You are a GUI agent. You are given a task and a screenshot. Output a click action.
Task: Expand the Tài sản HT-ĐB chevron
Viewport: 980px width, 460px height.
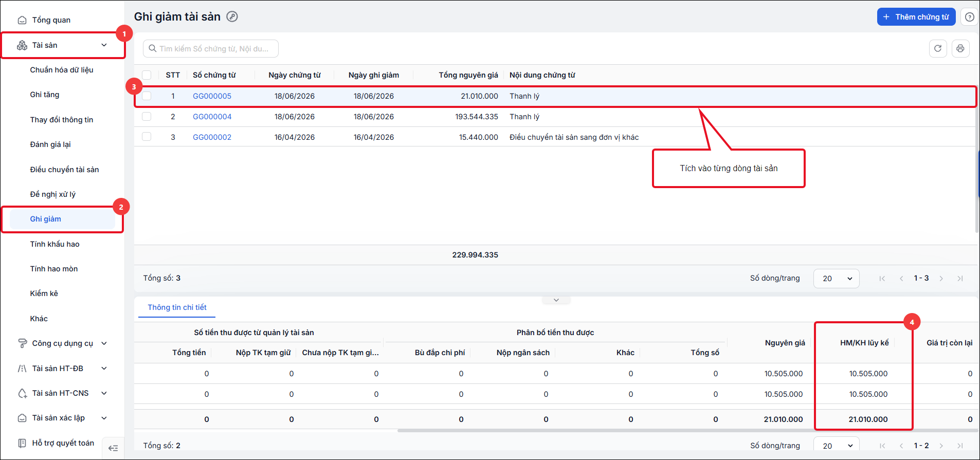coord(104,369)
